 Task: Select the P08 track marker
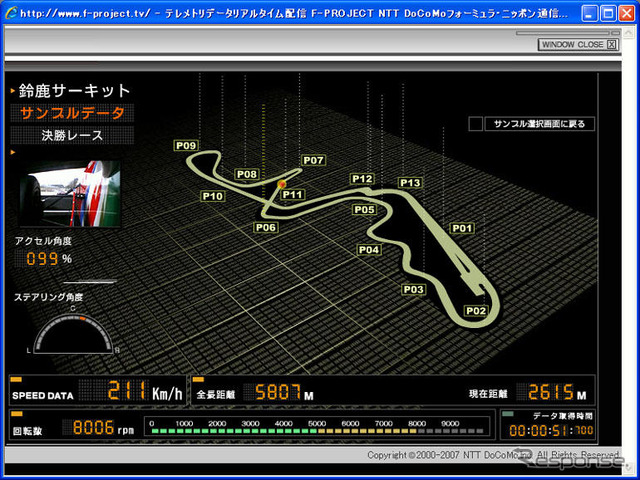tap(247, 175)
